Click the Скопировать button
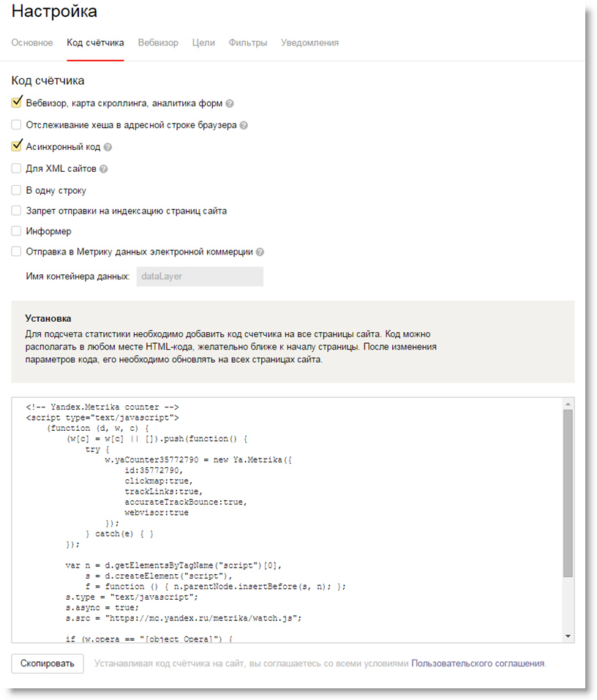The height and width of the screenshot is (700, 597). [48, 663]
